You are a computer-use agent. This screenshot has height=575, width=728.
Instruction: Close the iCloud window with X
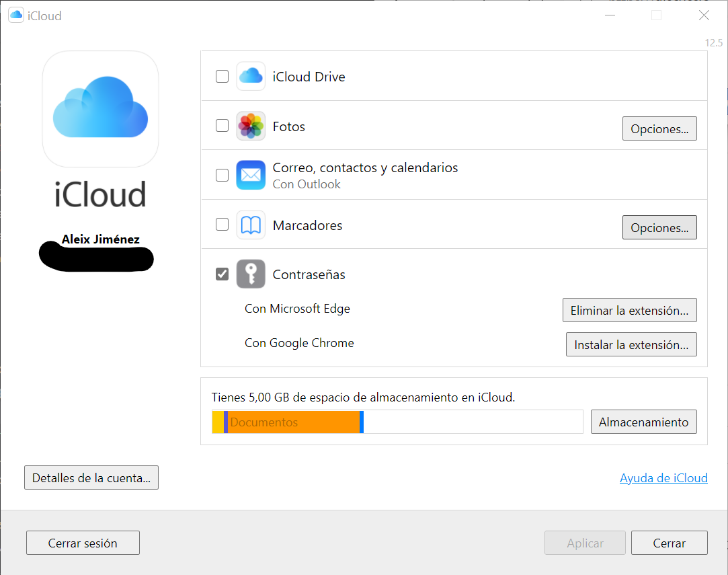pyautogui.click(x=704, y=15)
